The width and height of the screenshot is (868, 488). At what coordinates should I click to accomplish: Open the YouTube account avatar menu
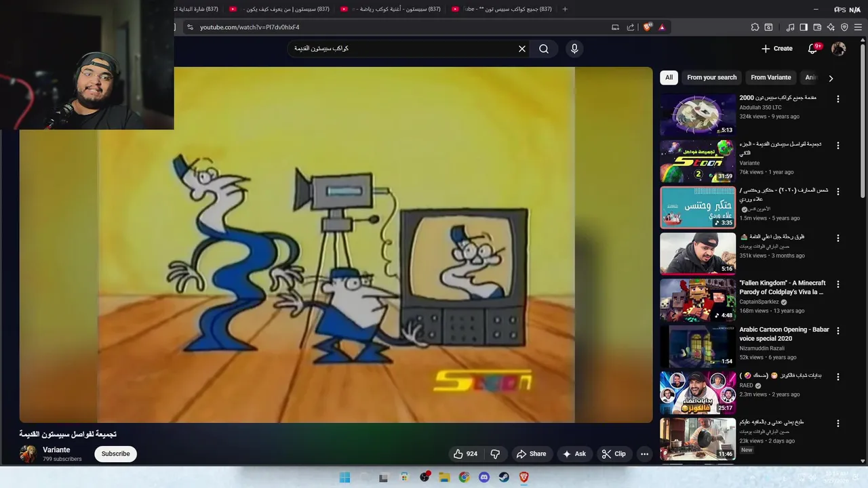coord(839,49)
